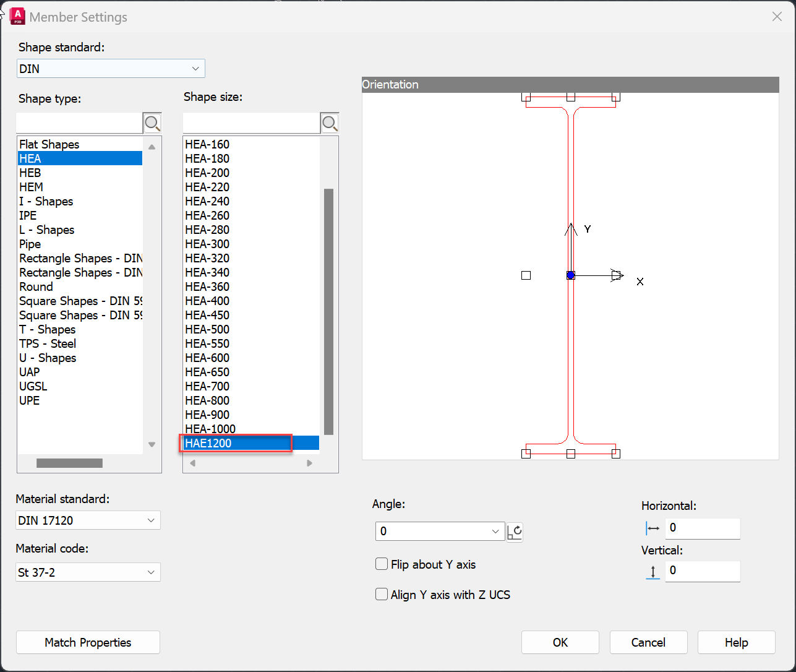The width and height of the screenshot is (796, 672).
Task: Enable Flip about Y axis checkbox
Action: tap(382, 564)
